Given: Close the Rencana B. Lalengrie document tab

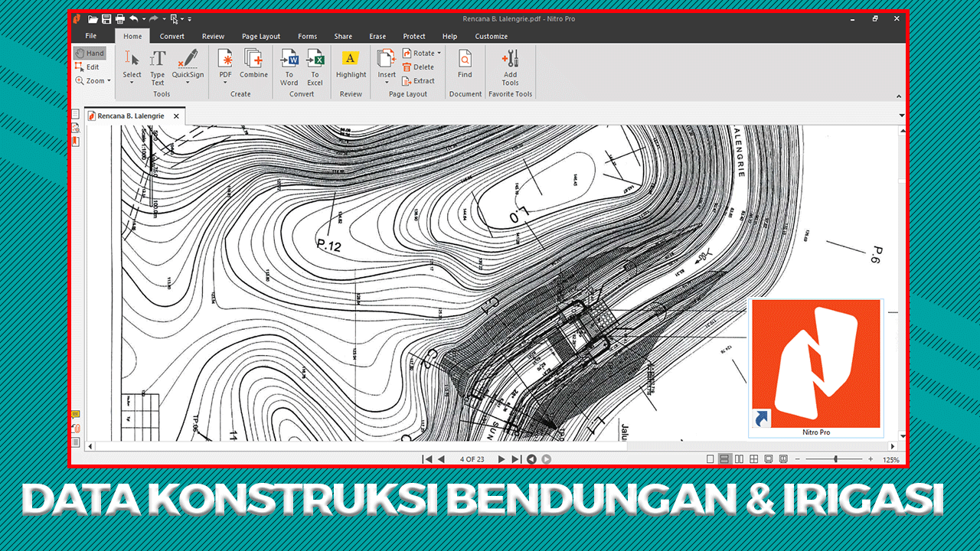Looking at the screenshot, I should [x=176, y=116].
